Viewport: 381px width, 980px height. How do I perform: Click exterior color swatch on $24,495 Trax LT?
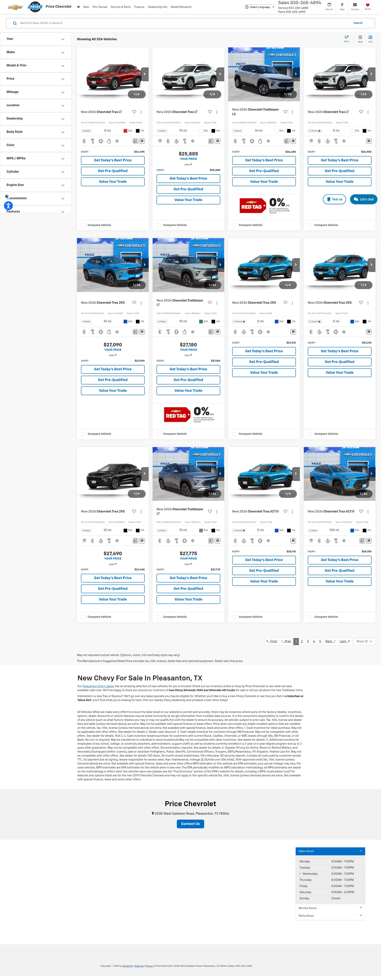click(125, 131)
